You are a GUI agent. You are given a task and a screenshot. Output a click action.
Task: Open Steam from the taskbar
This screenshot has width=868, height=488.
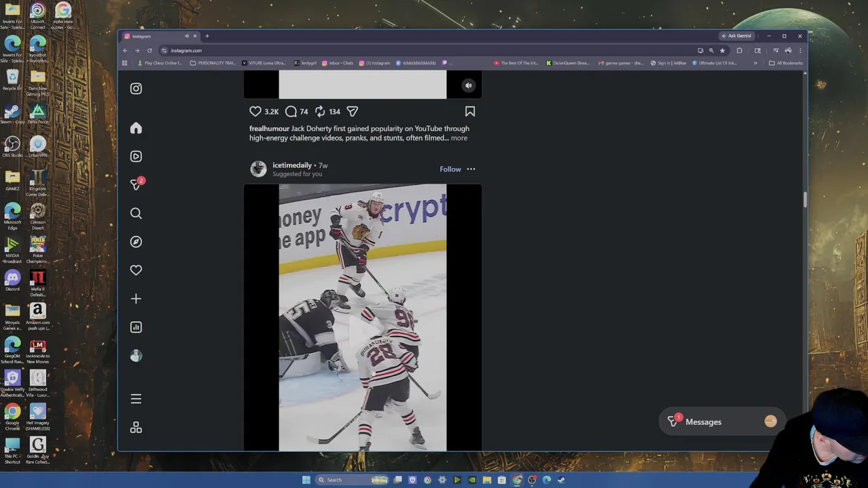[561, 480]
